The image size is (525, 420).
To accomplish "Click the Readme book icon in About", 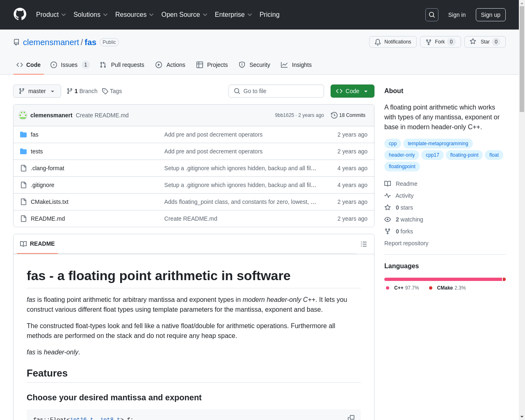I will [x=388, y=184].
